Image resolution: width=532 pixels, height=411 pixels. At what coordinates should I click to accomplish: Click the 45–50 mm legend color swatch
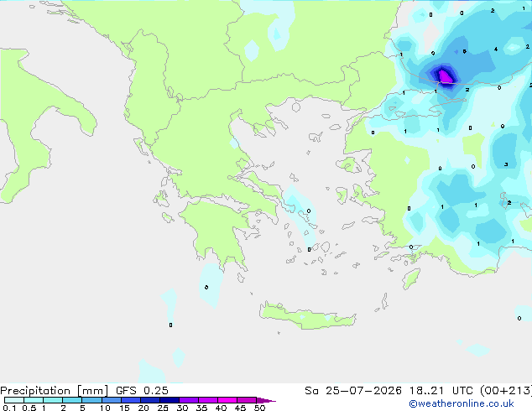click(247, 400)
